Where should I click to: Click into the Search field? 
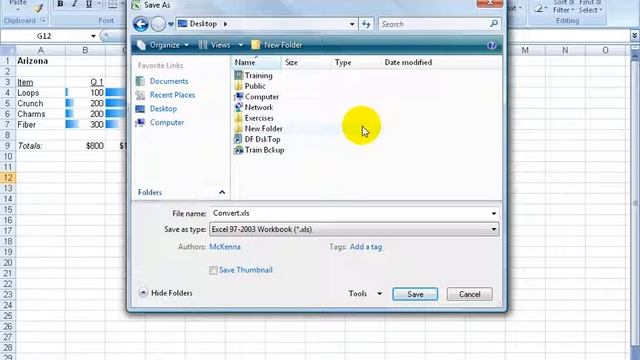tap(433, 24)
